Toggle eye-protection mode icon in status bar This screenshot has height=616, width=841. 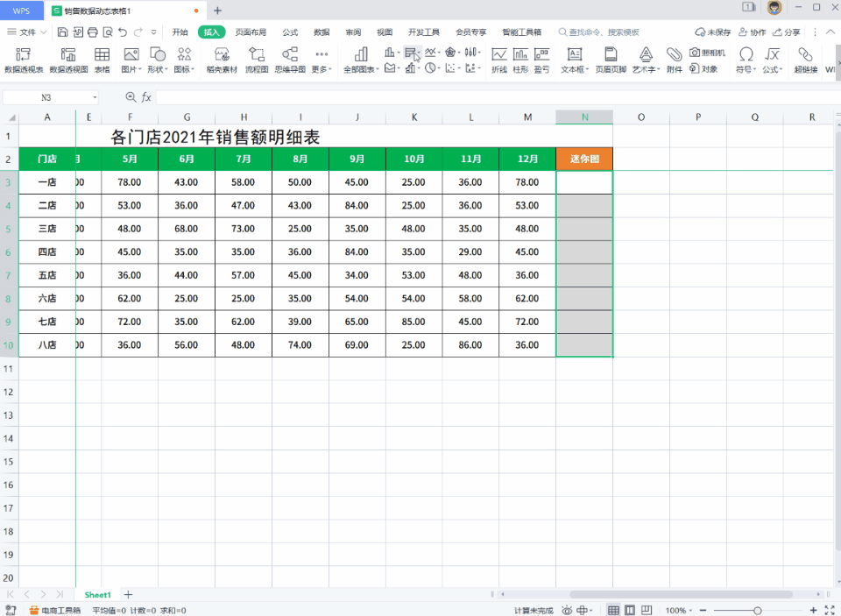click(568, 610)
